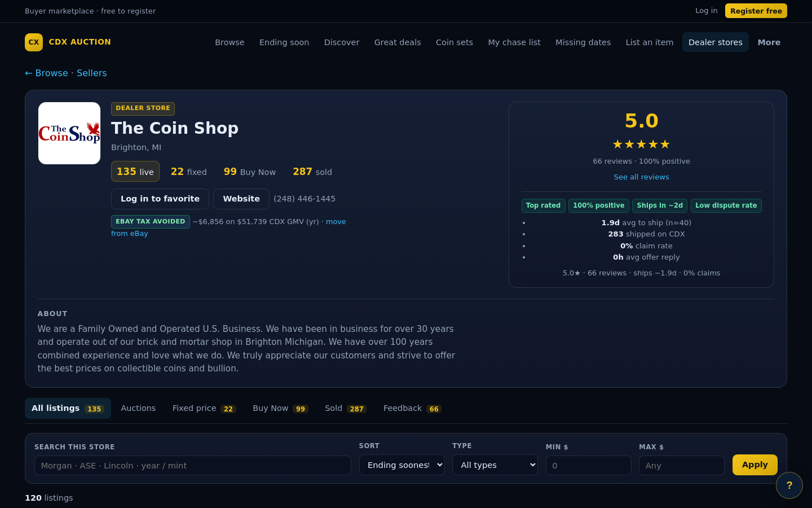Click the 99 Buy Now stat
Viewport: 812px width, 508px height.
coord(250,172)
